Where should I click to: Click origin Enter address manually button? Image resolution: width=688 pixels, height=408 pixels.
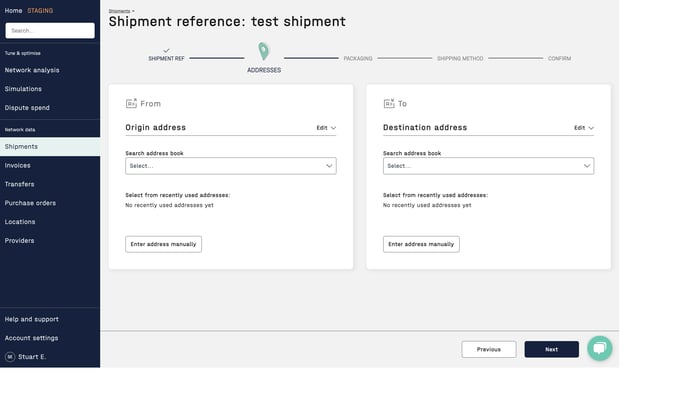pyautogui.click(x=163, y=244)
